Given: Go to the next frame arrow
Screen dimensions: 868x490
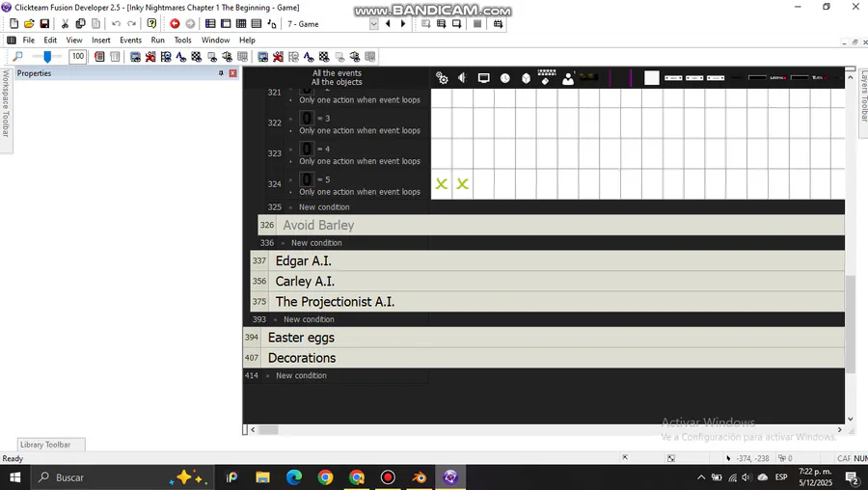Looking at the screenshot, I should (x=403, y=24).
